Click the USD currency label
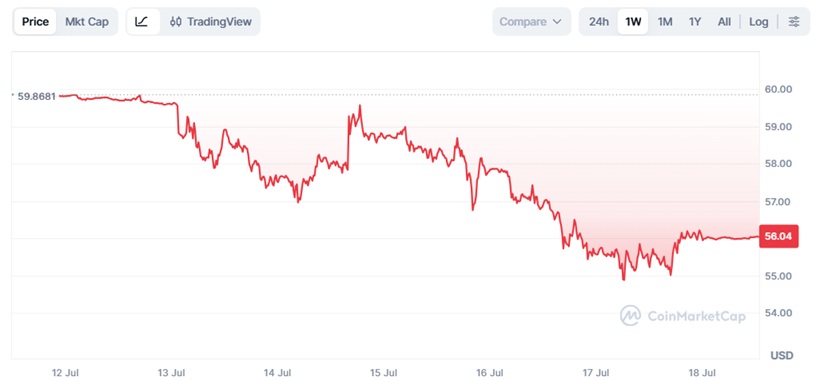This screenshot has height=381, width=824. click(782, 356)
